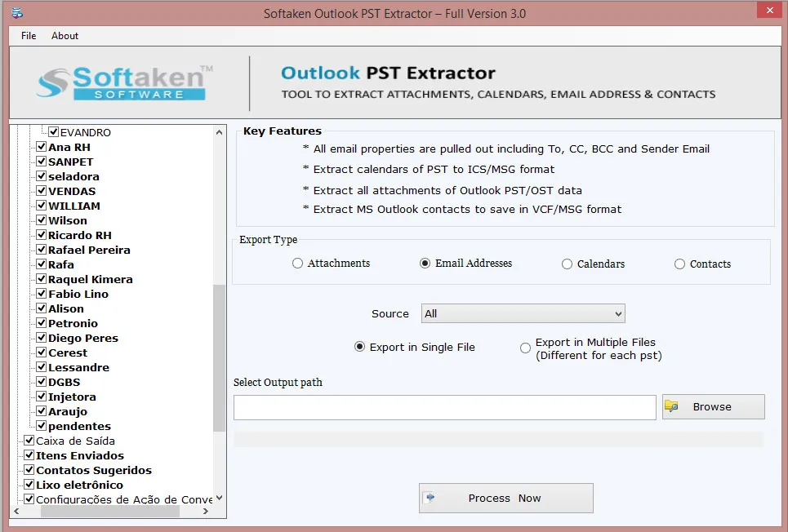Toggle the Araujo folder checkbox
The image size is (788, 532).
(x=42, y=411)
